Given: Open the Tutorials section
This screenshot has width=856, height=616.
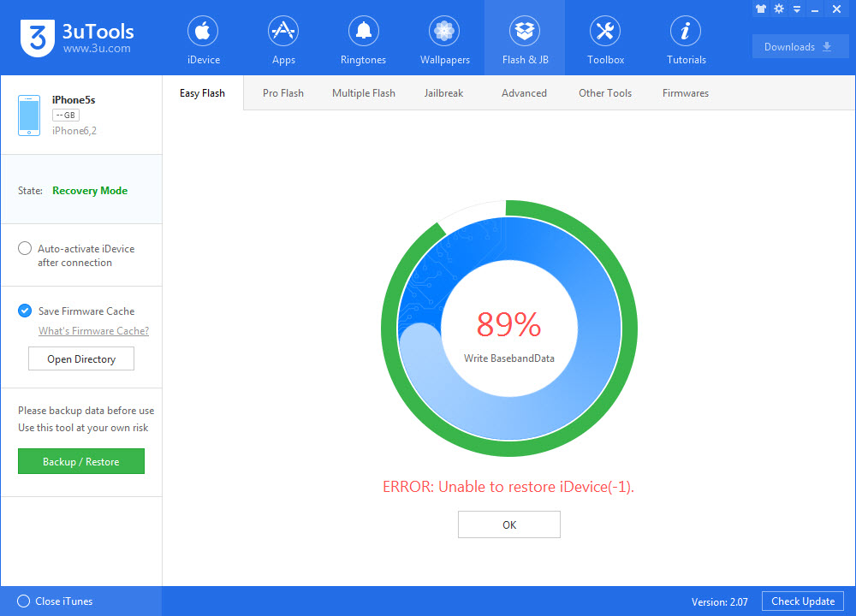Looking at the screenshot, I should [x=686, y=40].
